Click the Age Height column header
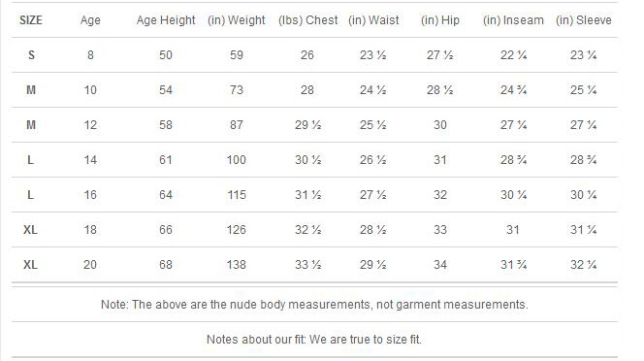 [166, 20]
